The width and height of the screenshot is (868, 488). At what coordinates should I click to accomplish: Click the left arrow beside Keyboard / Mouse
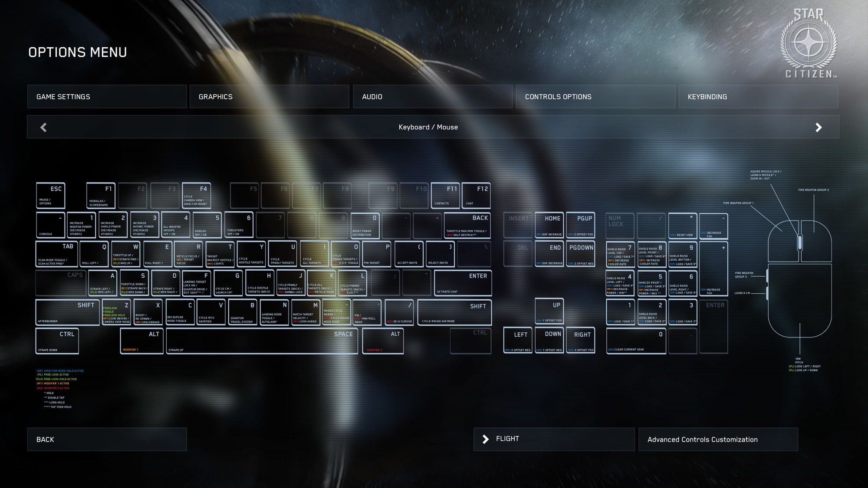pyautogui.click(x=43, y=127)
